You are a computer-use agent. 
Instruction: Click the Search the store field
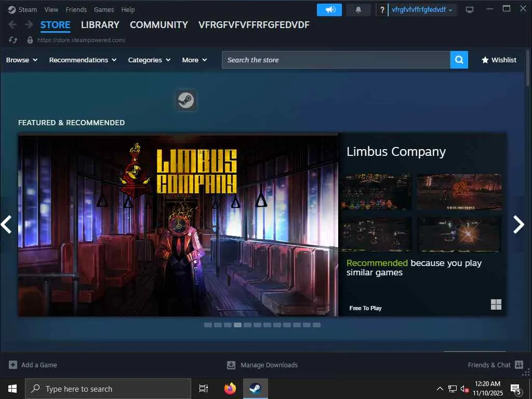coord(336,60)
